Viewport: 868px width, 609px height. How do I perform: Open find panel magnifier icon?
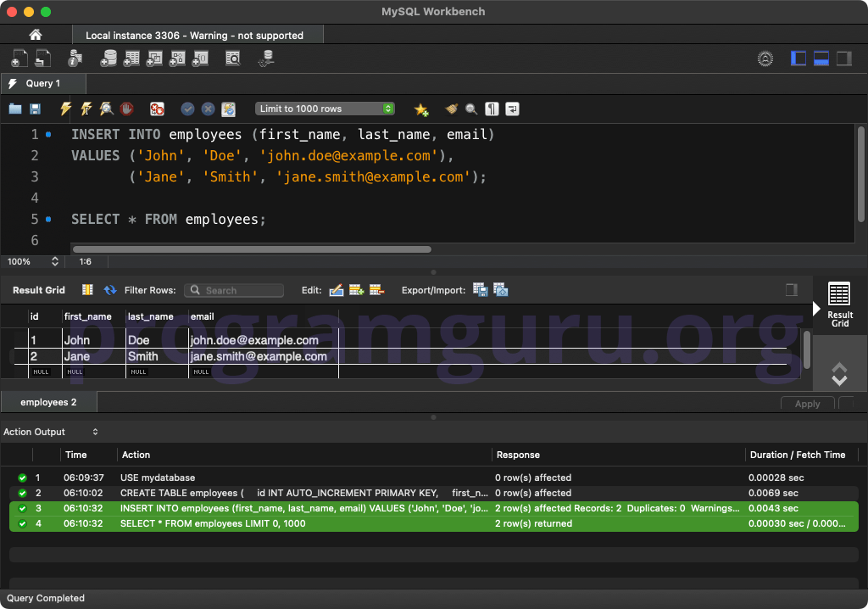pyautogui.click(x=471, y=109)
